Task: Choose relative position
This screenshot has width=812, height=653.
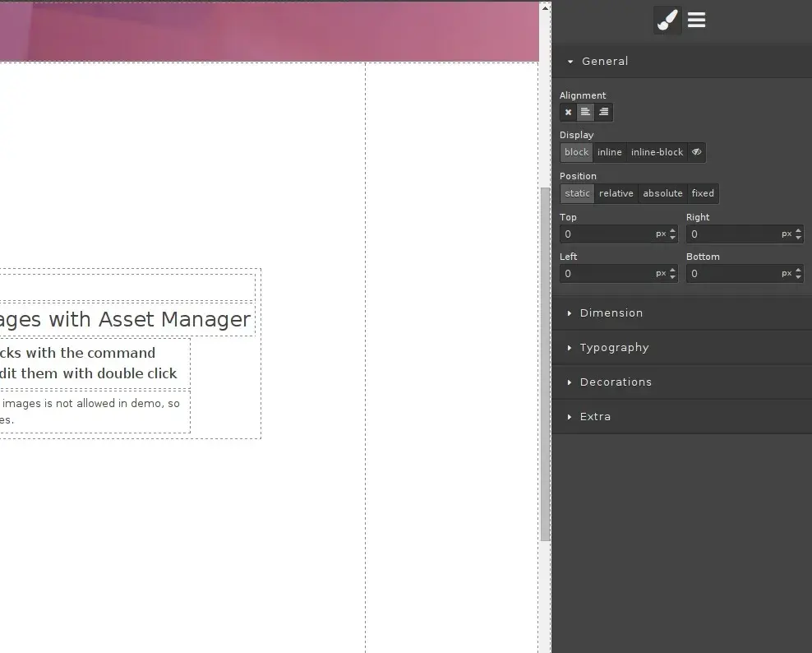Action: click(x=616, y=193)
